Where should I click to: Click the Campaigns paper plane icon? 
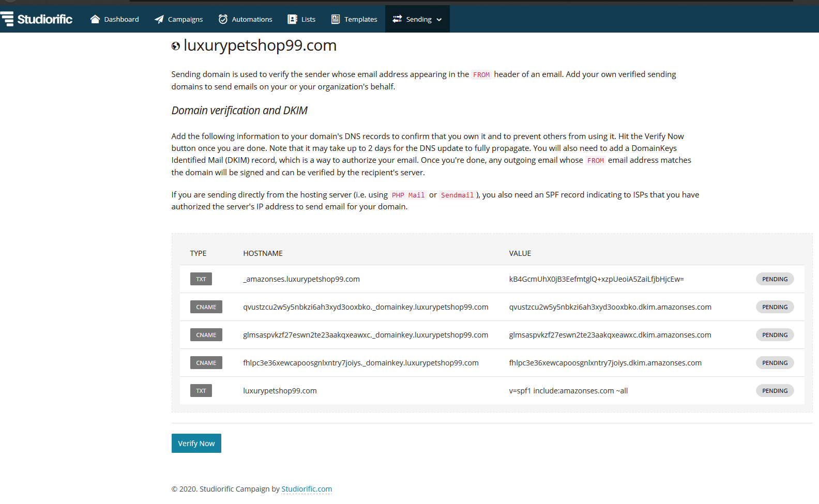pos(159,19)
